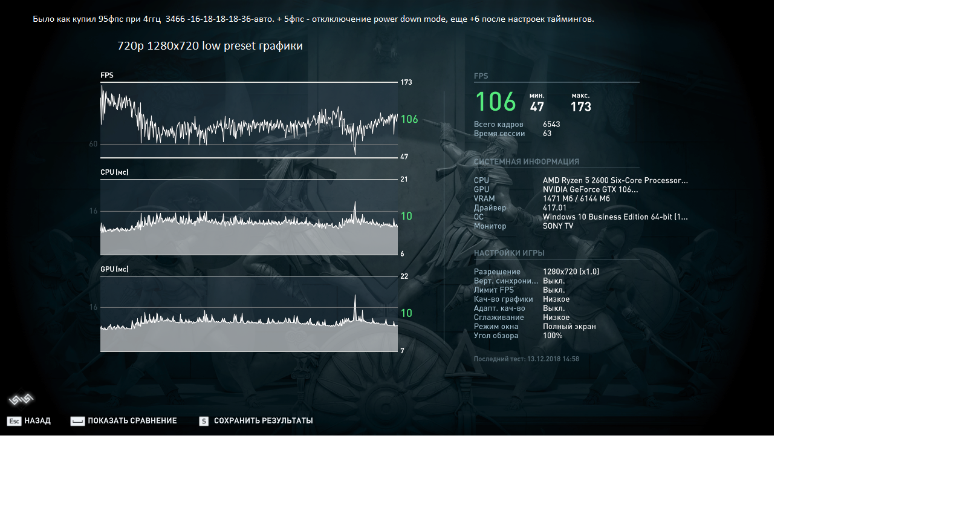Select the 'Время сессии' value 63
The width and height of the screenshot is (980, 522).
(547, 134)
